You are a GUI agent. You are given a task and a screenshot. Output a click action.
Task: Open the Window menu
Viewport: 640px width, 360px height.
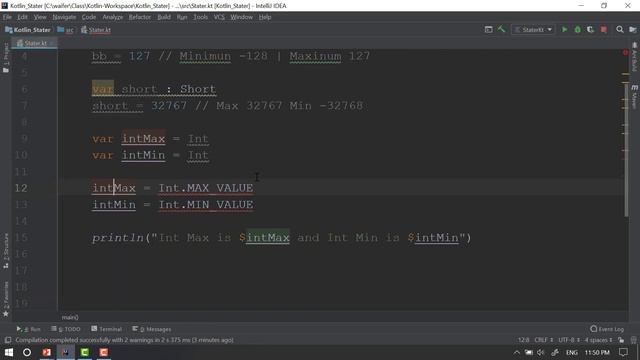click(242, 17)
